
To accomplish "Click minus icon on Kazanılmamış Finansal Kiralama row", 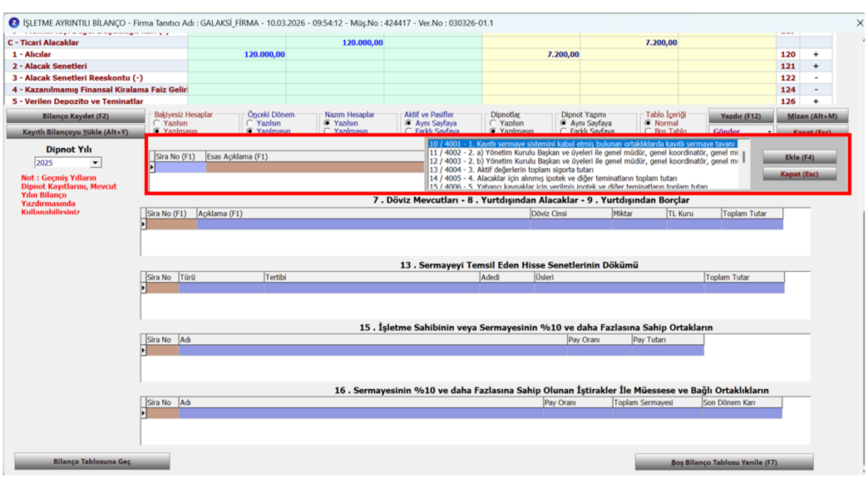I will pyautogui.click(x=815, y=90).
